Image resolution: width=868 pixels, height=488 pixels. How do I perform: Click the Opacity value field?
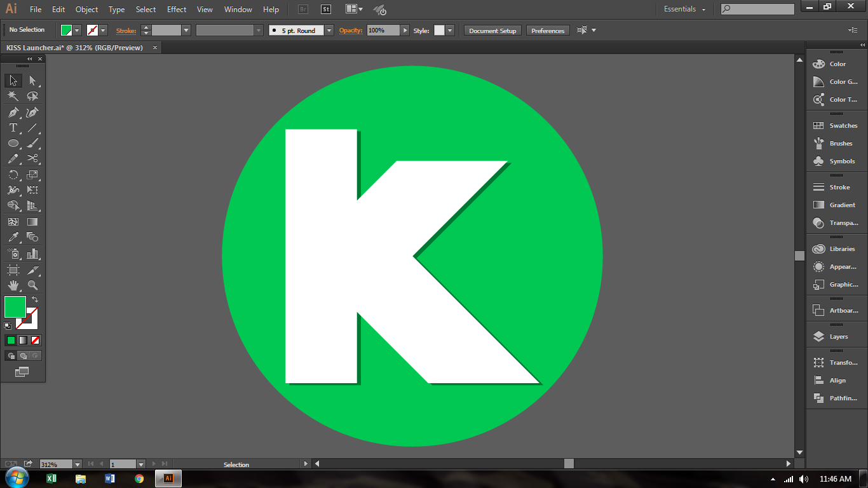[383, 30]
